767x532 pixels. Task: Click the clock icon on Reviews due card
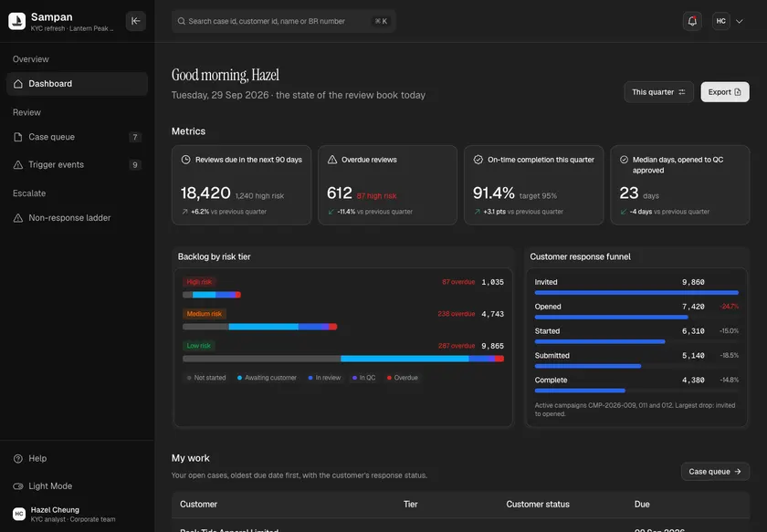(186, 160)
